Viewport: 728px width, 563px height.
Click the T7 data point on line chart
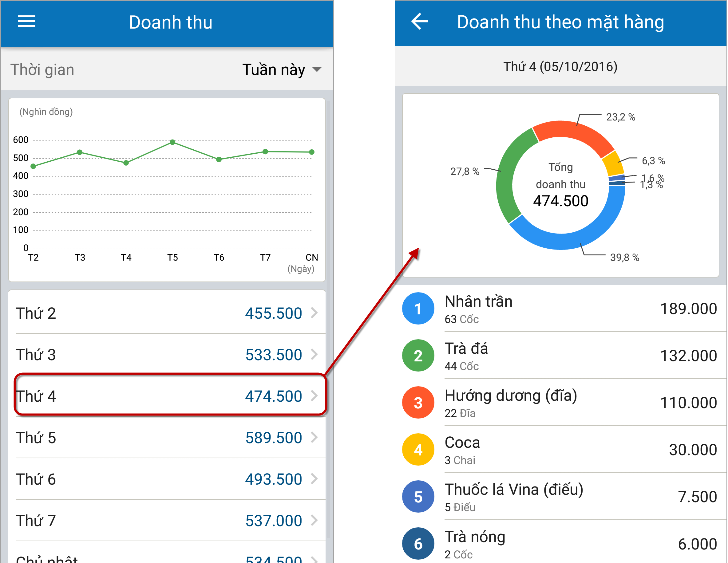[265, 152]
